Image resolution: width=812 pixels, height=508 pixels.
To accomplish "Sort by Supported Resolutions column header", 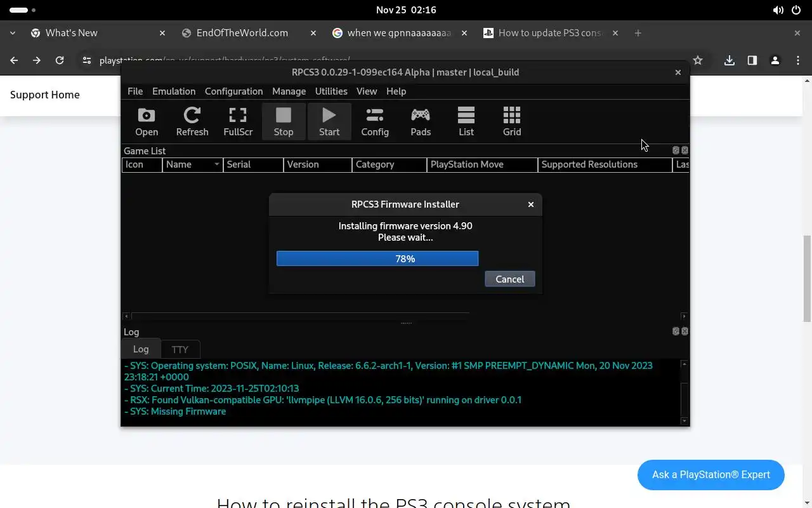I will point(605,164).
